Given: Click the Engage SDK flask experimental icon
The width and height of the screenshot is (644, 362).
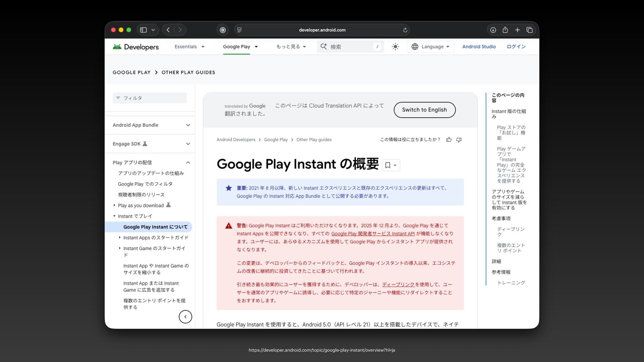Looking at the screenshot, I should (x=145, y=144).
